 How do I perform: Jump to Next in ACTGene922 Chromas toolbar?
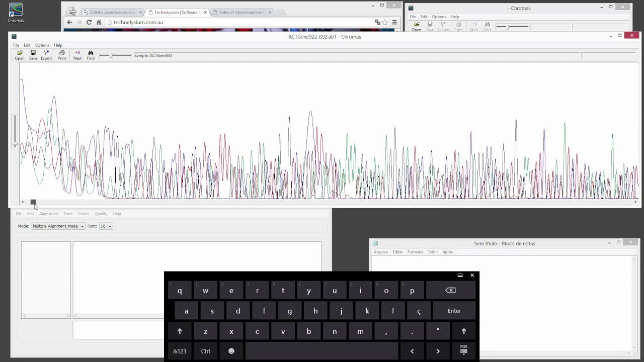(x=77, y=55)
